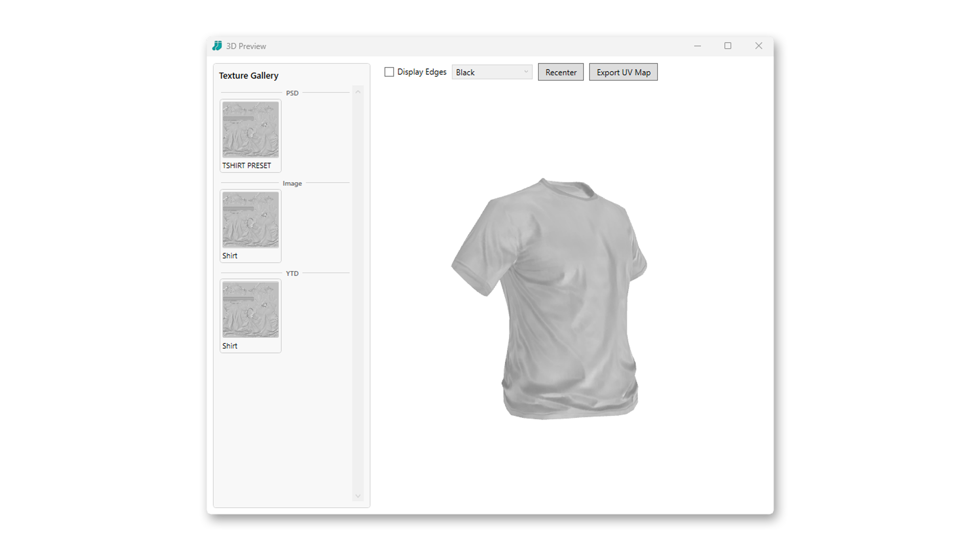Image resolution: width=980 pixels, height=551 pixels.
Task: Enable the Display Edges checkbox
Action: (389, 72)
